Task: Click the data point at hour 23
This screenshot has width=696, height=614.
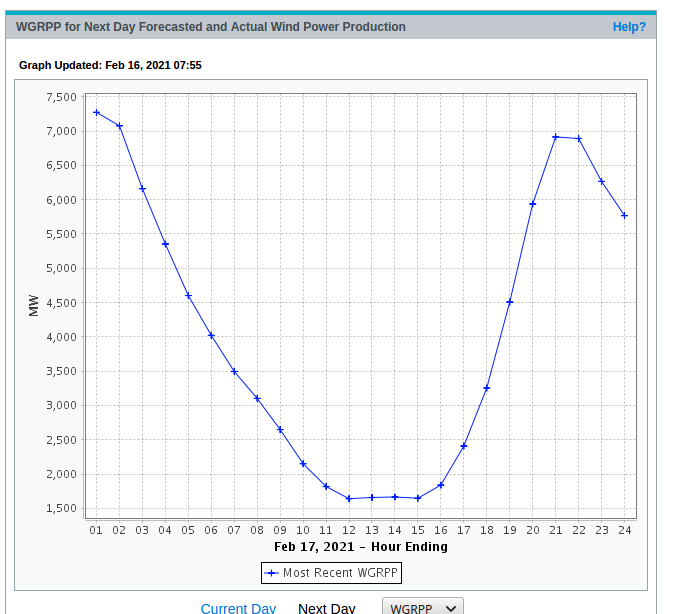Action: click(602, 182)
